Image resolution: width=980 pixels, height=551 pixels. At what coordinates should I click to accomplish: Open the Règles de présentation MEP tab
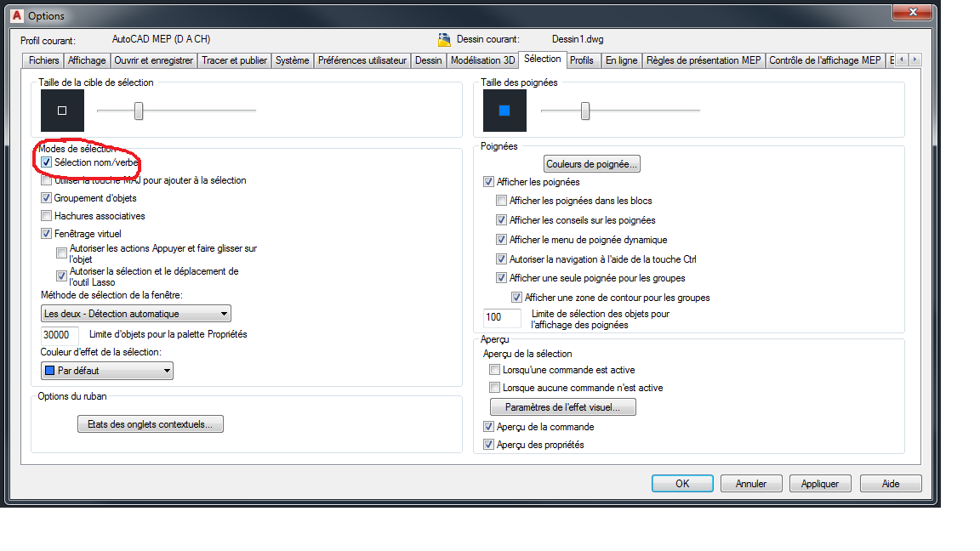(x=708, y=60)
